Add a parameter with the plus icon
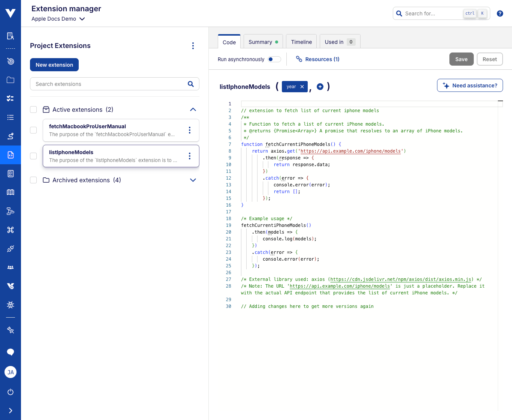The width and height of the screenshot is (512, 420). [320, 87]
